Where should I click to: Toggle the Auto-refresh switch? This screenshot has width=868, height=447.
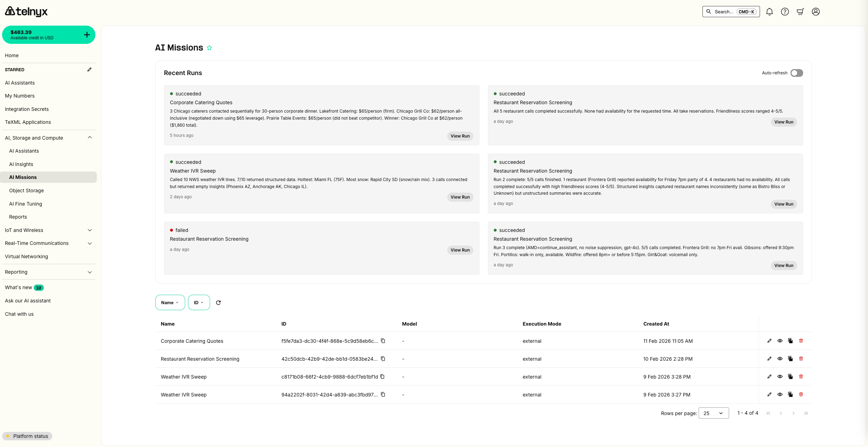pos(796,73)
